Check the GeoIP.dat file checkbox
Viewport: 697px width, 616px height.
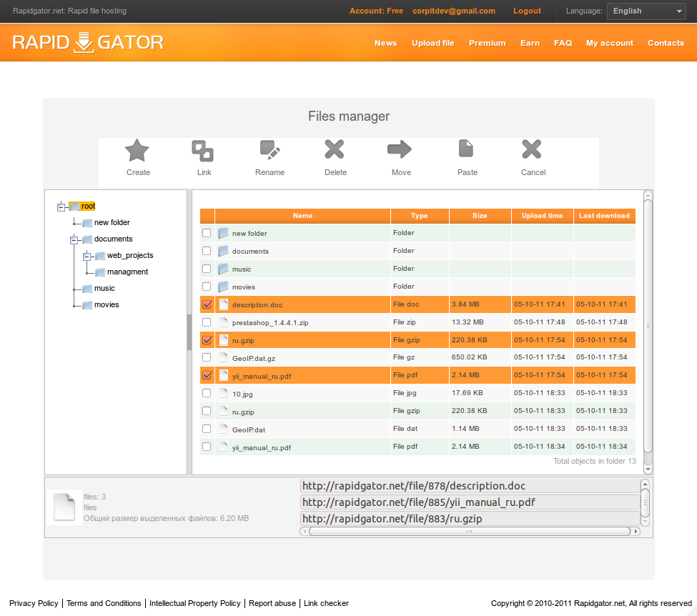pos(207,429)
